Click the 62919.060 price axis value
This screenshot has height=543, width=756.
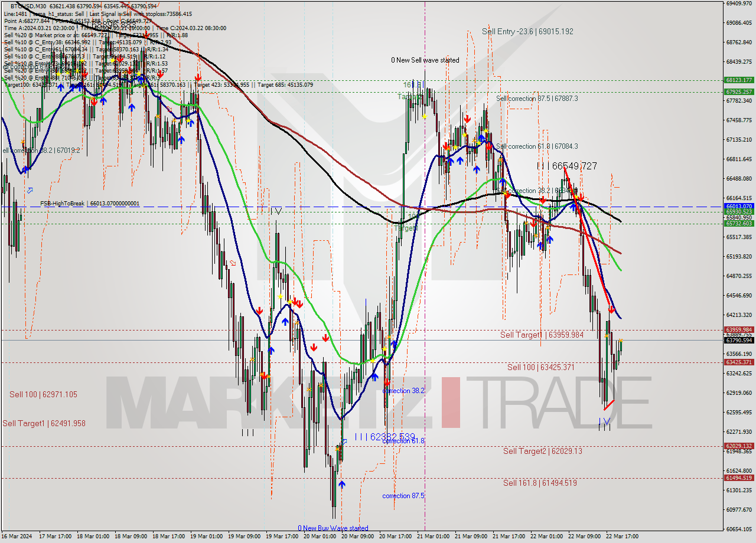point(738,392)
